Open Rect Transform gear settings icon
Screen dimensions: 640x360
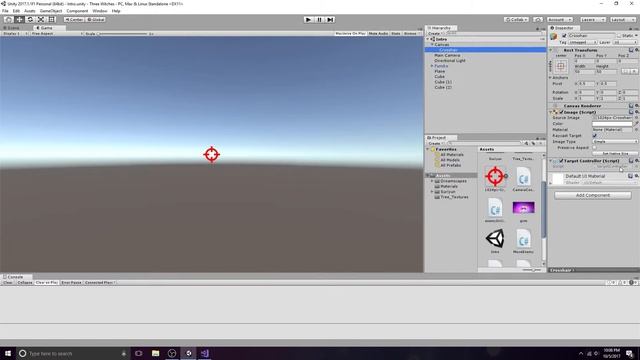click(x=637, y=50)
